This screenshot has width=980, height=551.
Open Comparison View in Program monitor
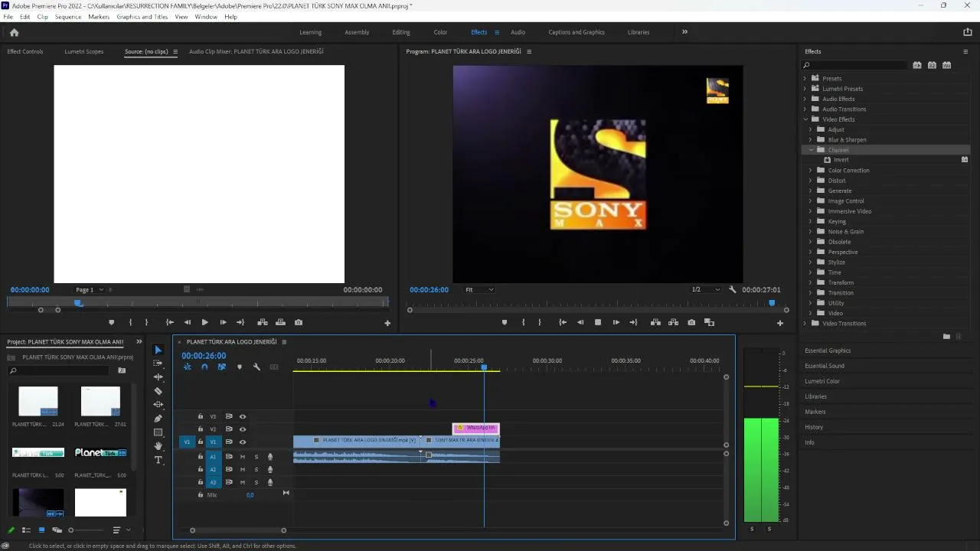[x=709, y=322]
